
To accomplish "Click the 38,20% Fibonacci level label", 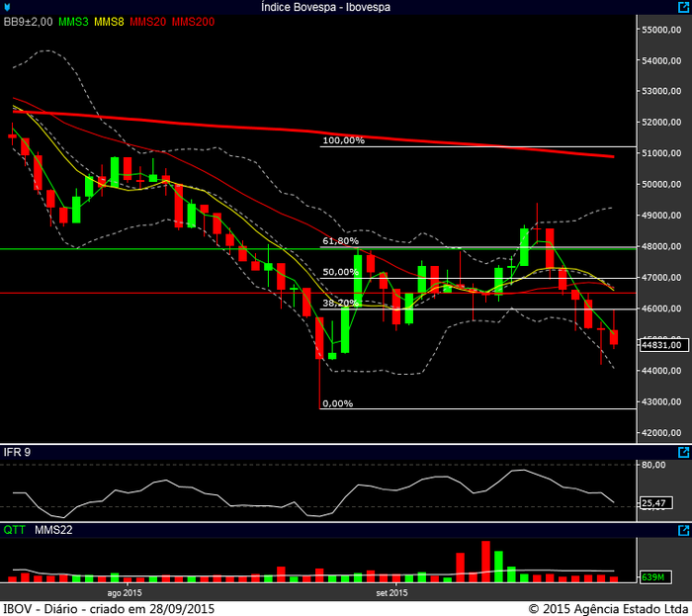I will 339,304.
